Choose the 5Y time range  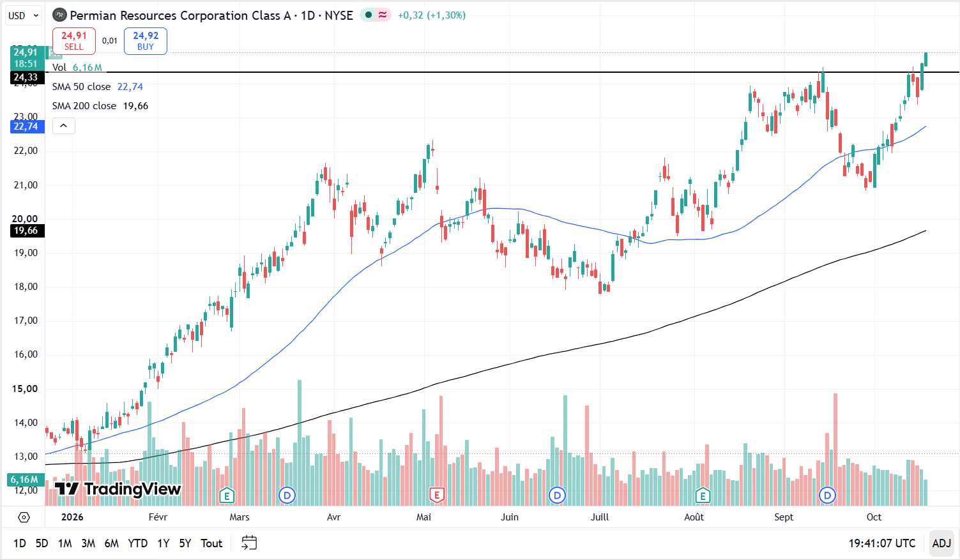185,543
